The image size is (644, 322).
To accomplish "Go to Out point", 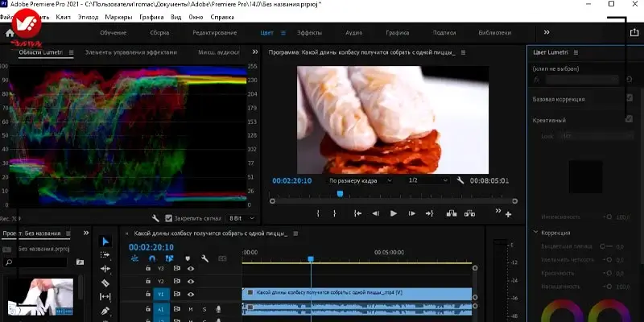I will (x=429, y=213).
